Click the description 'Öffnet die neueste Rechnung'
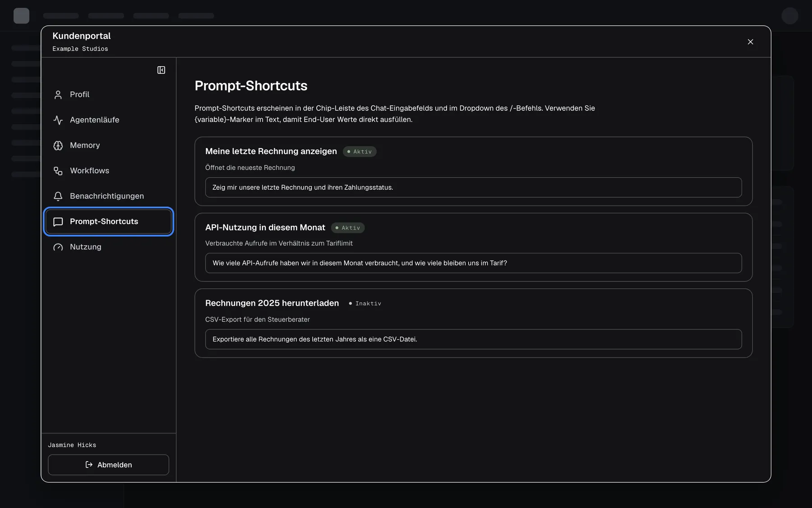The image size is (812, 508). pos(250,168)
